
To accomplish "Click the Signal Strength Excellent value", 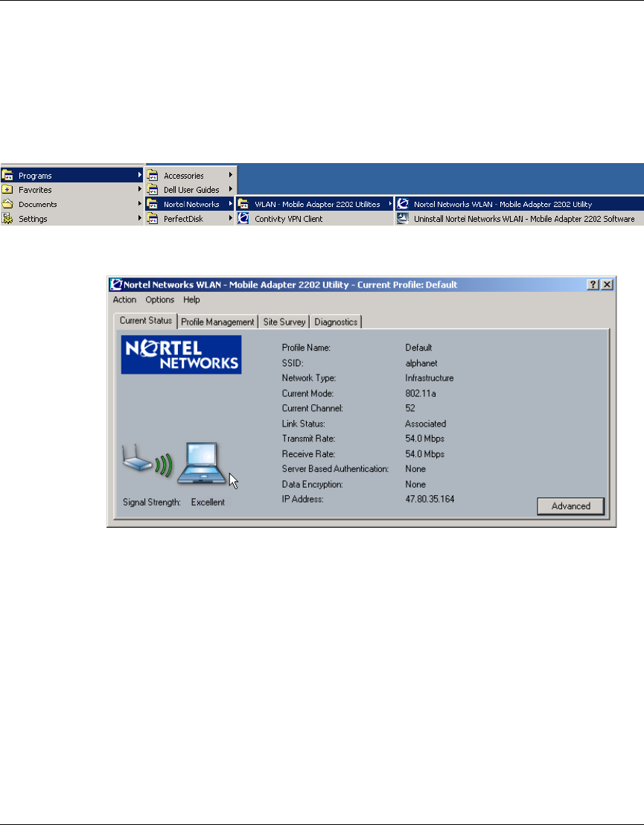I will click(x=208, y=503).
